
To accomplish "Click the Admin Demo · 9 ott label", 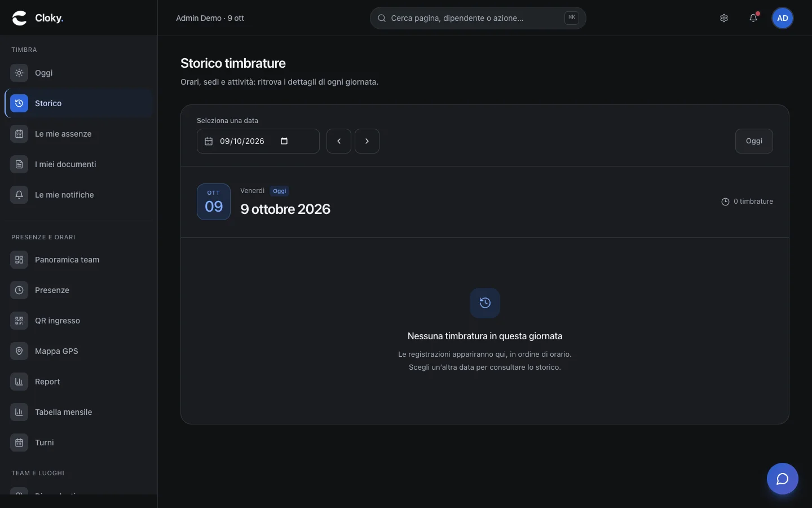I will [210, 18].
